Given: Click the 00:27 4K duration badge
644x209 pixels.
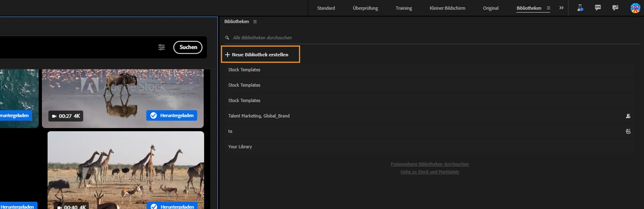Looking at the screenshot, I should (66, 116).
